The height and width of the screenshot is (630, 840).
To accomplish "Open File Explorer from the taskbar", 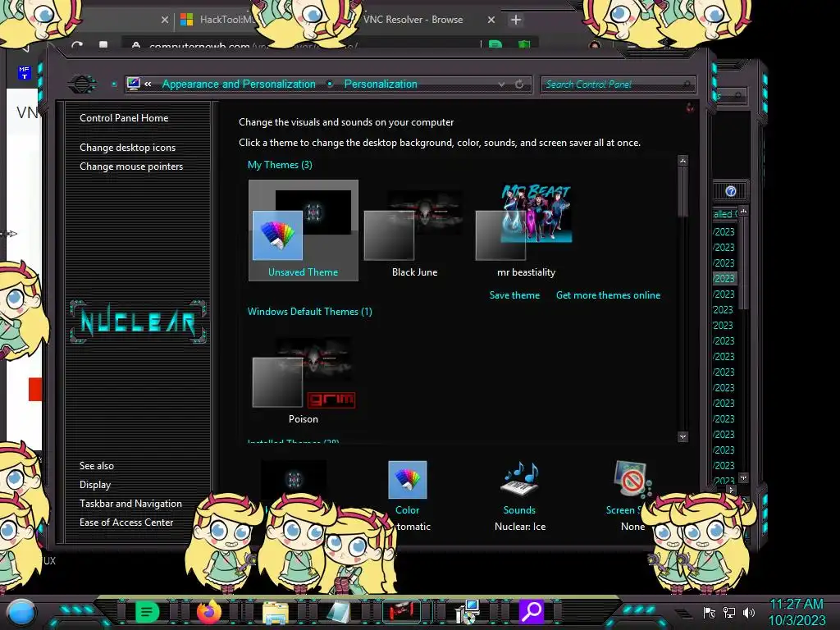I will 276,612.
